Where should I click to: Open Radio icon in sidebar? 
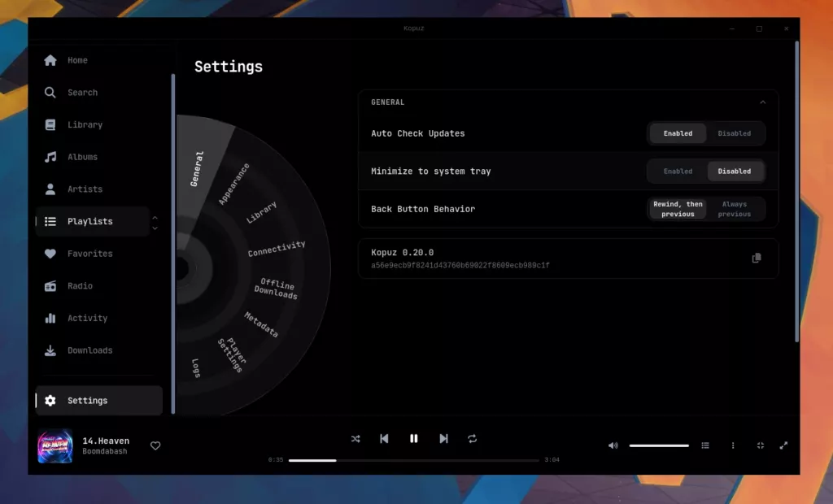point(50,286)
